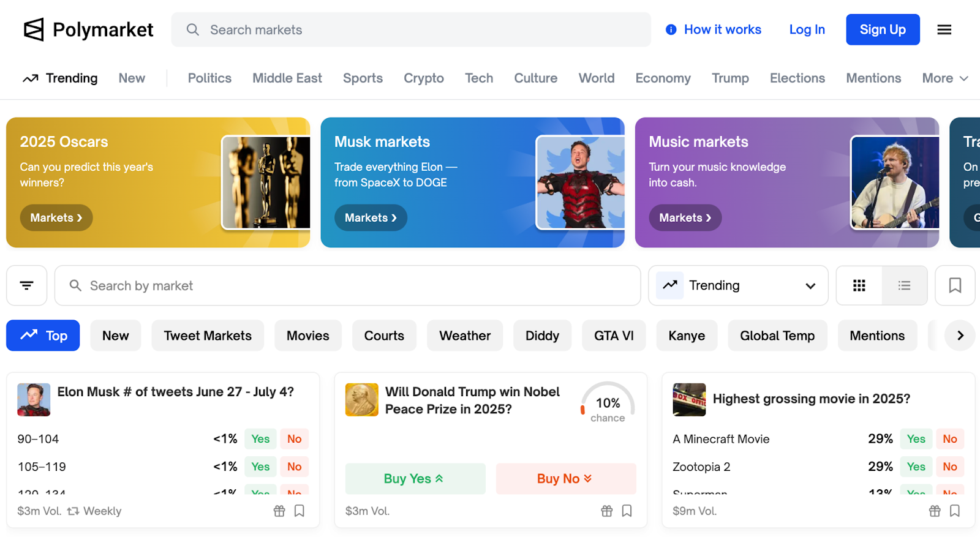The height and width of the screenshot is (537, 980).
Task: Open the hamburger menu icon
Action: tap(944, 29)
